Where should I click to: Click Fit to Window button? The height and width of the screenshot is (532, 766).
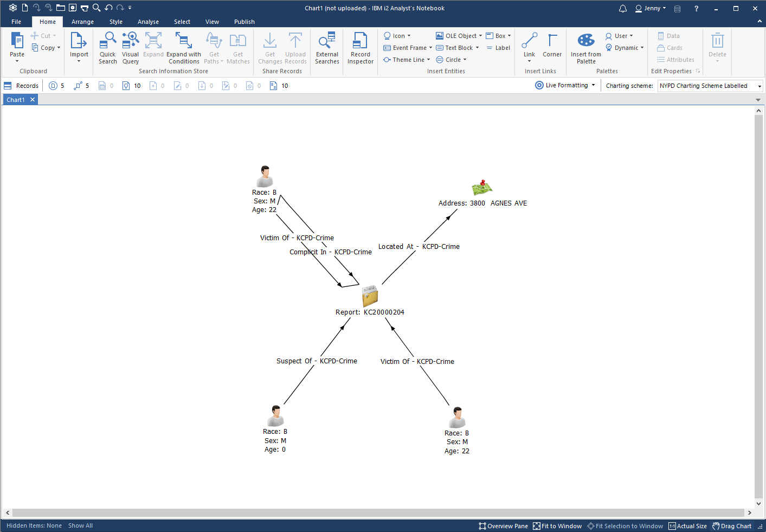(557, 526)
